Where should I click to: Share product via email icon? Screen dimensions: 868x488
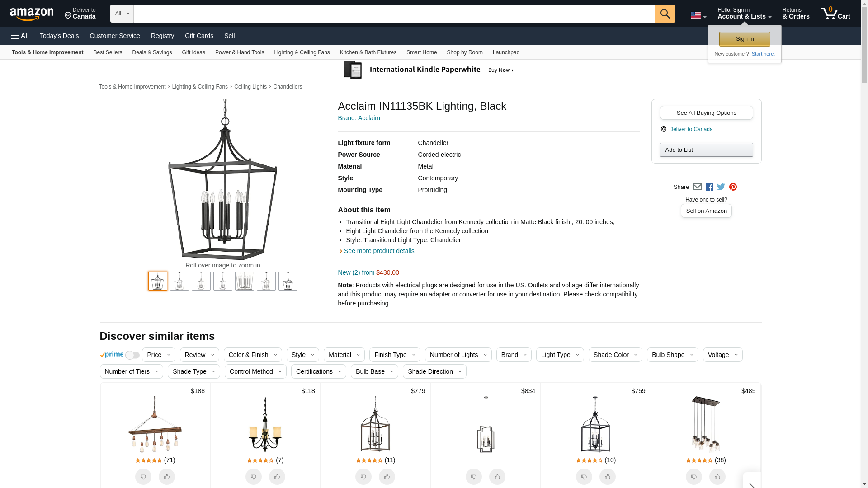[x=697, y=187]
